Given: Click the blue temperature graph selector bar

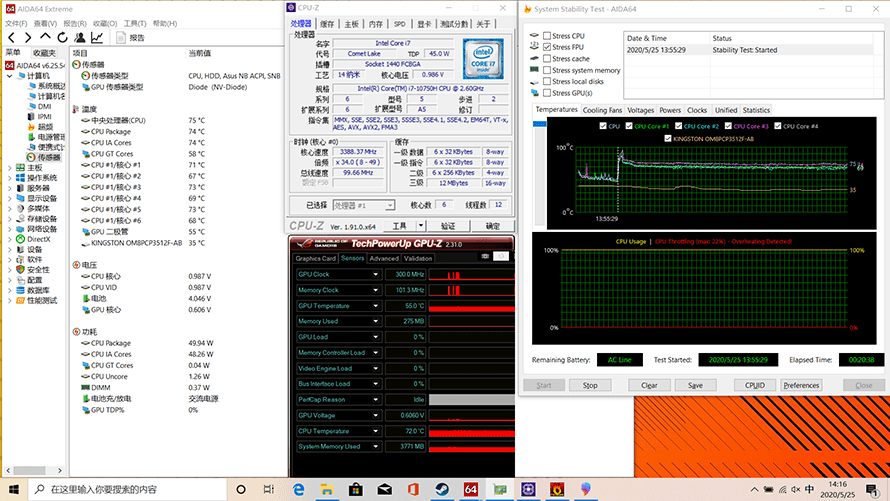Looking at the screenshot, I should coord(538,124).
